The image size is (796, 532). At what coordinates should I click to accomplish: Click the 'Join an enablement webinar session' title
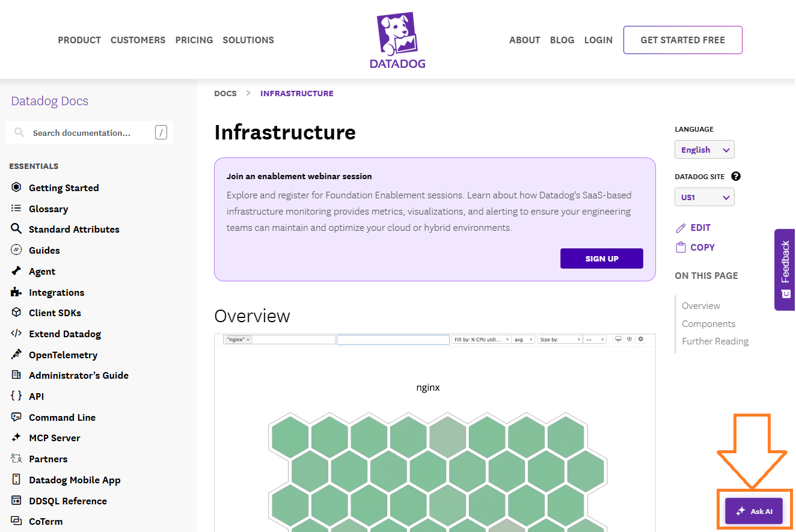(x=299, y=177)
